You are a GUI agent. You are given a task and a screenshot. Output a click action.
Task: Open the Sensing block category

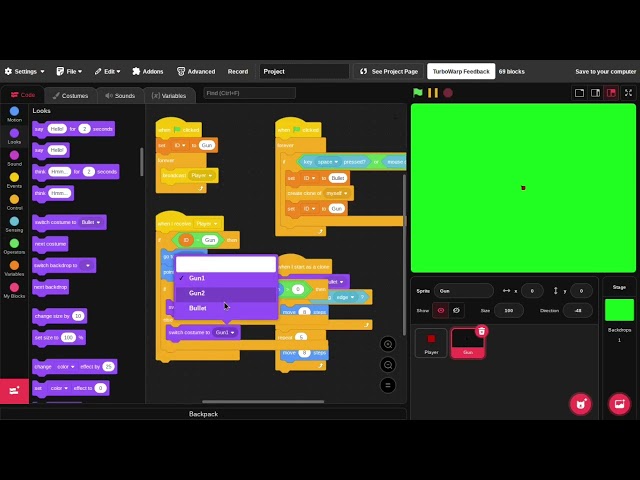[14, 224]
